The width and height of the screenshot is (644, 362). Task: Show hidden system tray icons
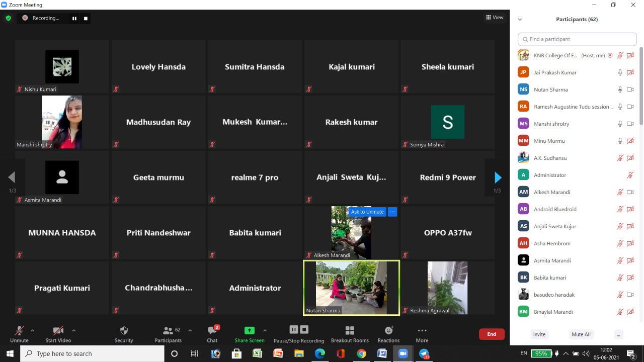[565, 353]
